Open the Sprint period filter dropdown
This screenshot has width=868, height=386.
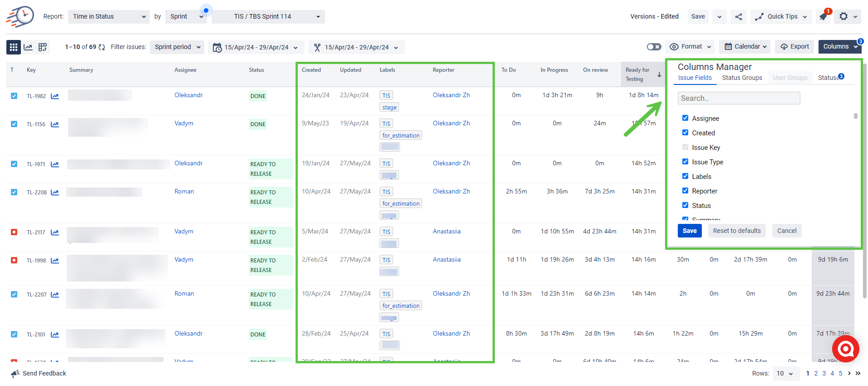[x=177, y=47]
